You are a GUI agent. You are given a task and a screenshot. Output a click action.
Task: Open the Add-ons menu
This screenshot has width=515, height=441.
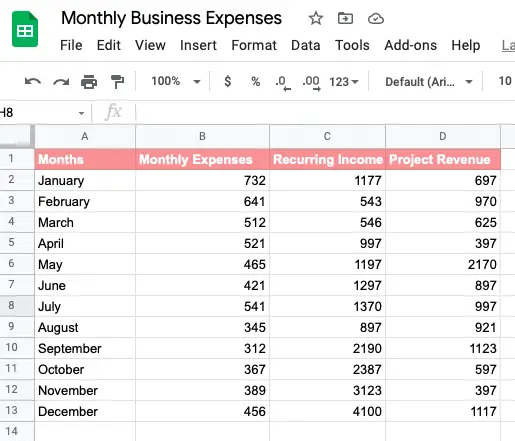point(410,45)
